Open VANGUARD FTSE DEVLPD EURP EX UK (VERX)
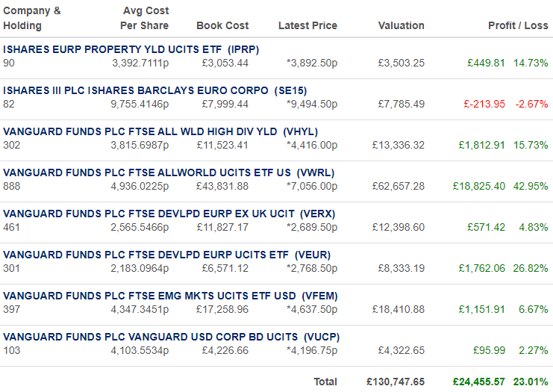553x392 pixels. 169,214
